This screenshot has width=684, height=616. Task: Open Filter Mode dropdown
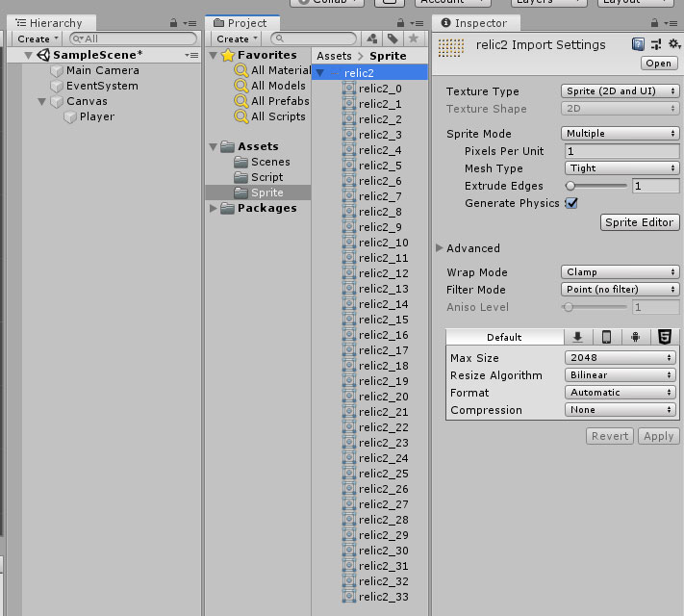(620, 290)
